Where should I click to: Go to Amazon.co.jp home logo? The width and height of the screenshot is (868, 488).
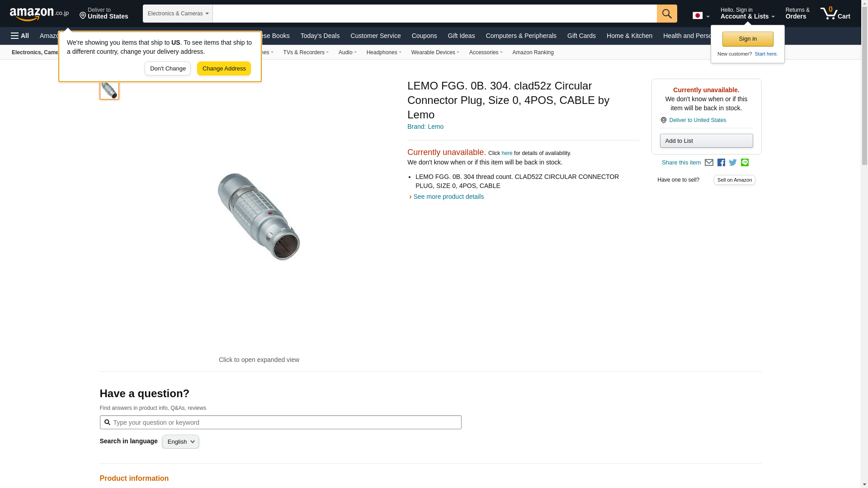[x=39, y=14]
